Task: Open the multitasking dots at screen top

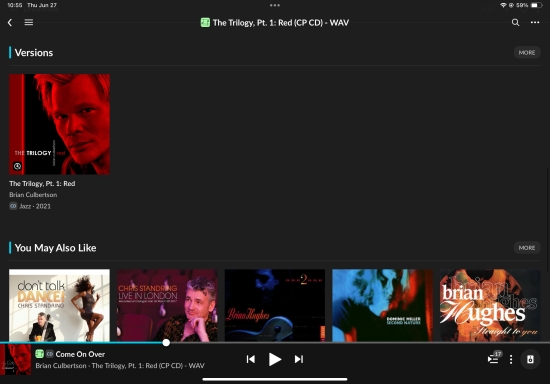Action: point(275,5)
